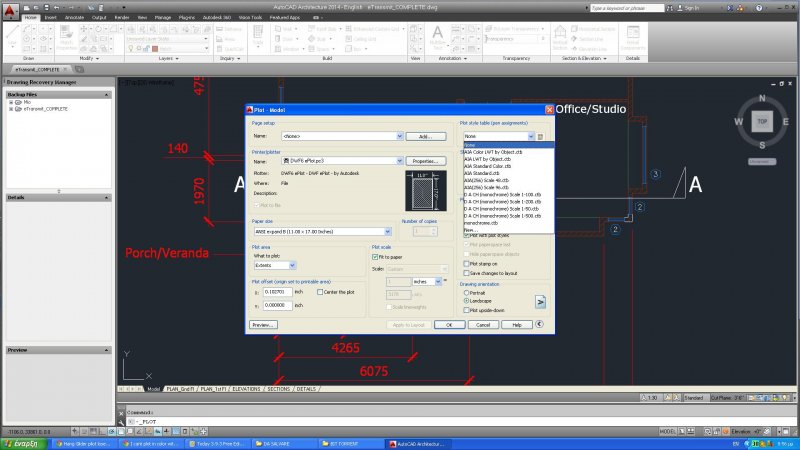
Task: Open the inches units dropdown in Plot scale
Action: click(438, 282)
